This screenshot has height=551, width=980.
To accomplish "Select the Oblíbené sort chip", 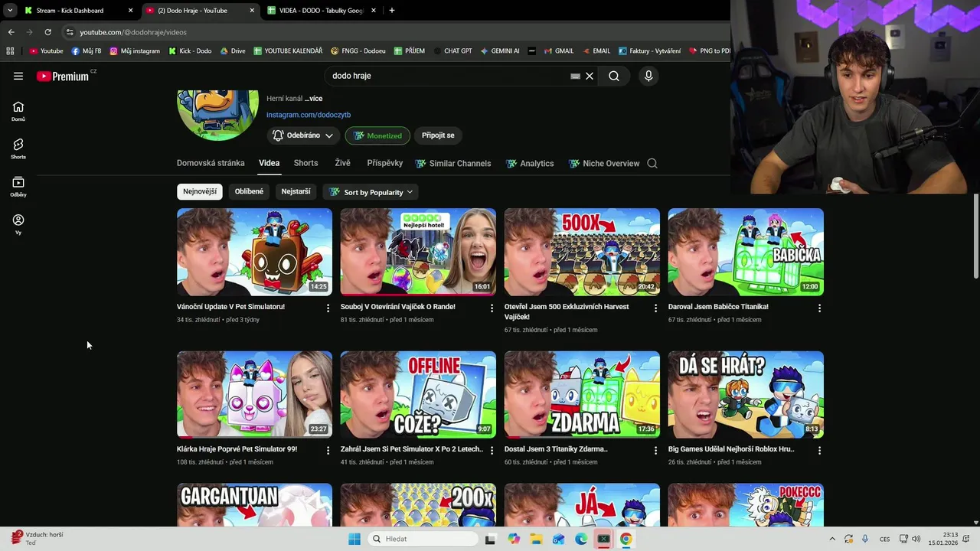I will coord(249,191).
